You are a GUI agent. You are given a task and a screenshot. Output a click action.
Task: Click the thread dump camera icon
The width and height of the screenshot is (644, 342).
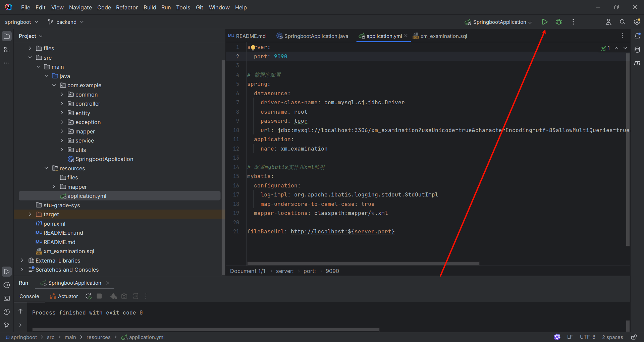click(x=124, y=296)
